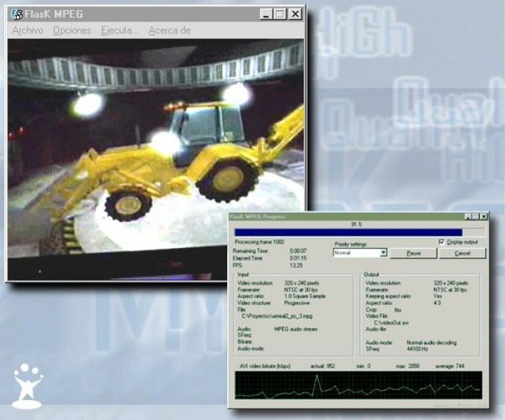Click the 'Processing frame 1002' text
This screenshot has width=505, height=420.
[x=259, y=242]
